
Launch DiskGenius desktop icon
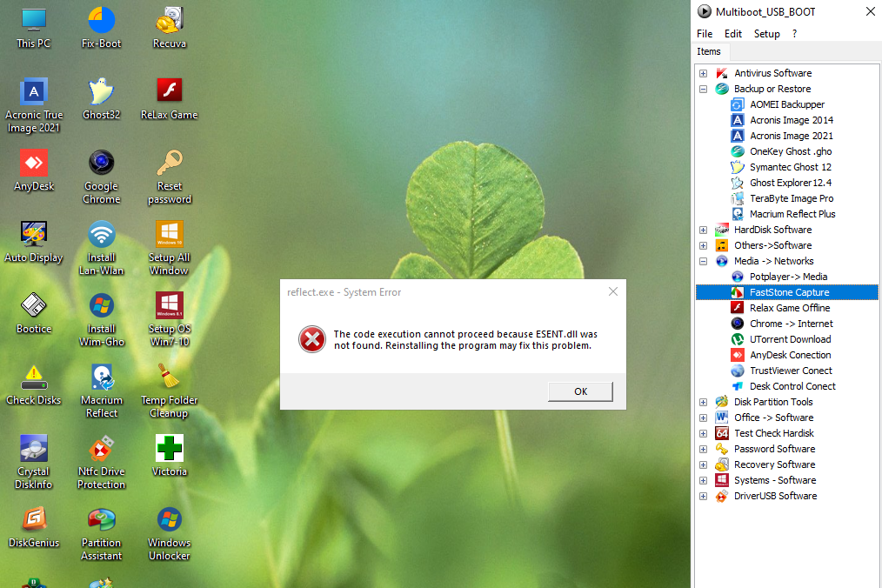[x=34, y=528]
